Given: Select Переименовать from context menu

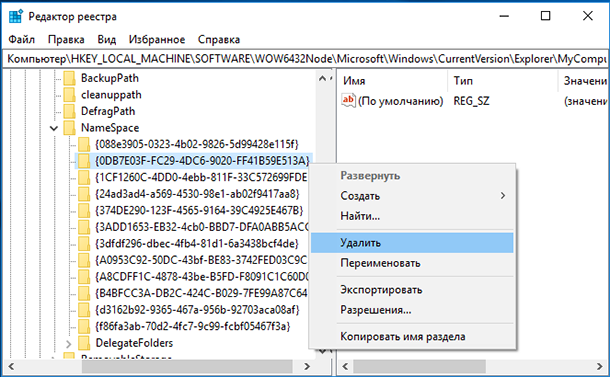Looking at the screenshot, I should tap(380, 263).
